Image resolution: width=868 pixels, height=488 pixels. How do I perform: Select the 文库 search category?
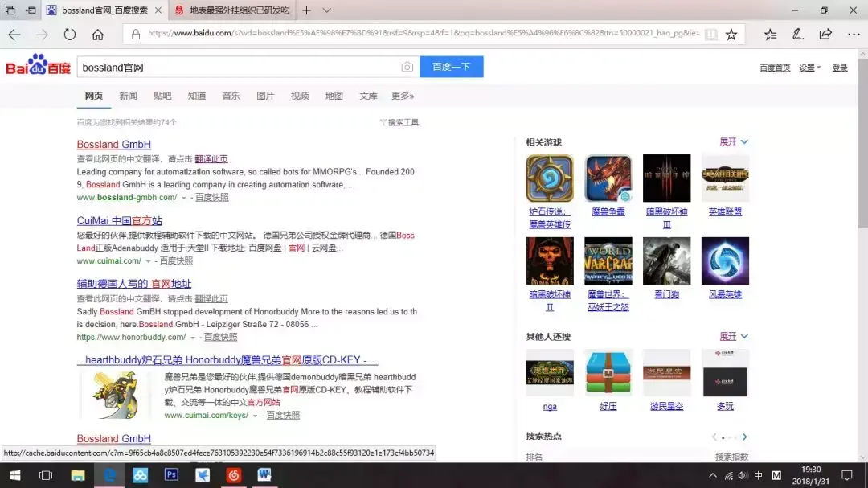(368, 96)
